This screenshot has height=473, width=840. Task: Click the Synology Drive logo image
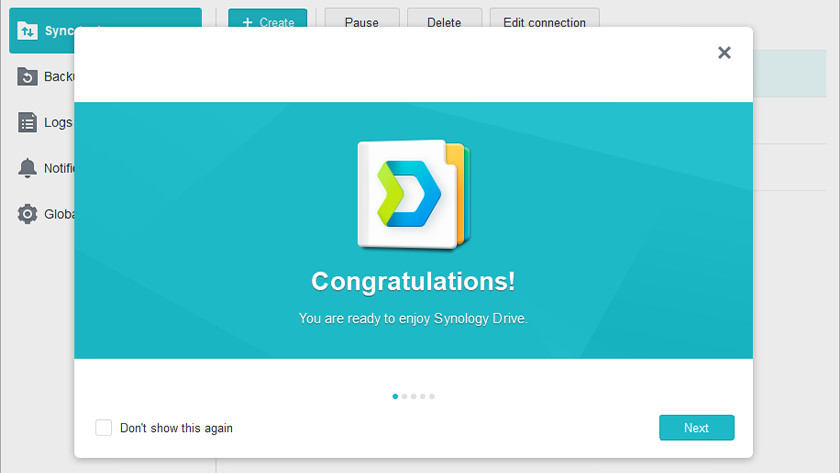tap(413, 194)
